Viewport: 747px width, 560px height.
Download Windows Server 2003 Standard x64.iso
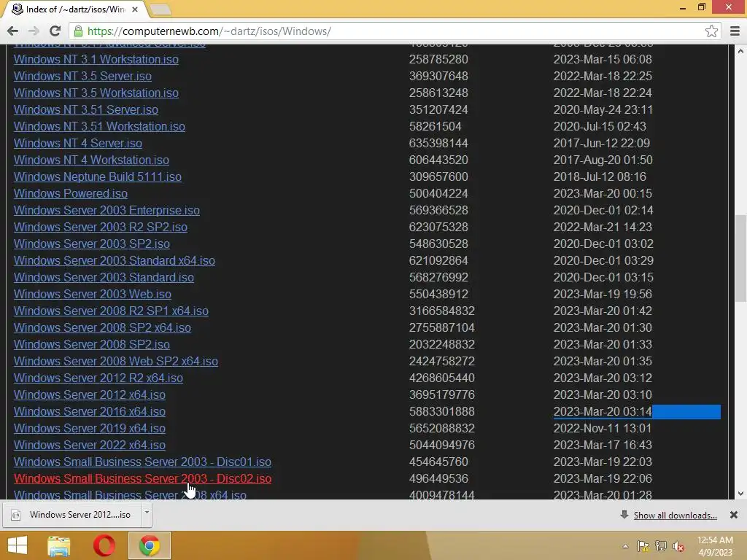(x=115, y=260)
